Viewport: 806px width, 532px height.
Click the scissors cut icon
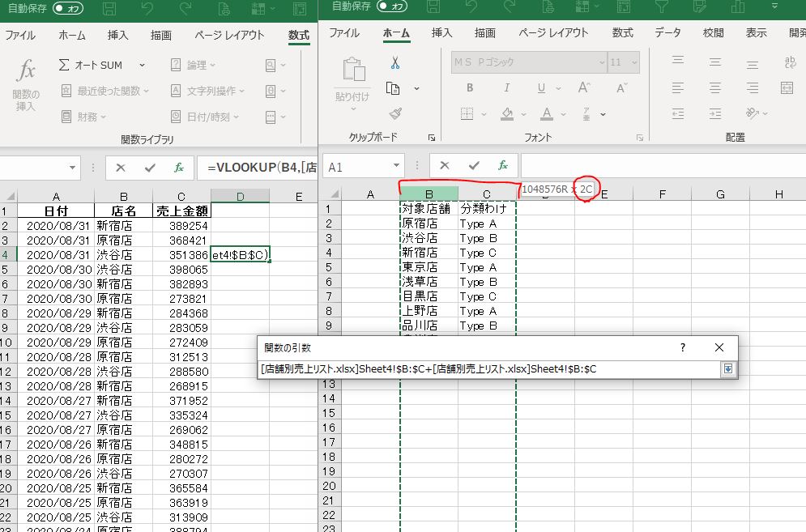pyautogui.click(x=395, y=62)
